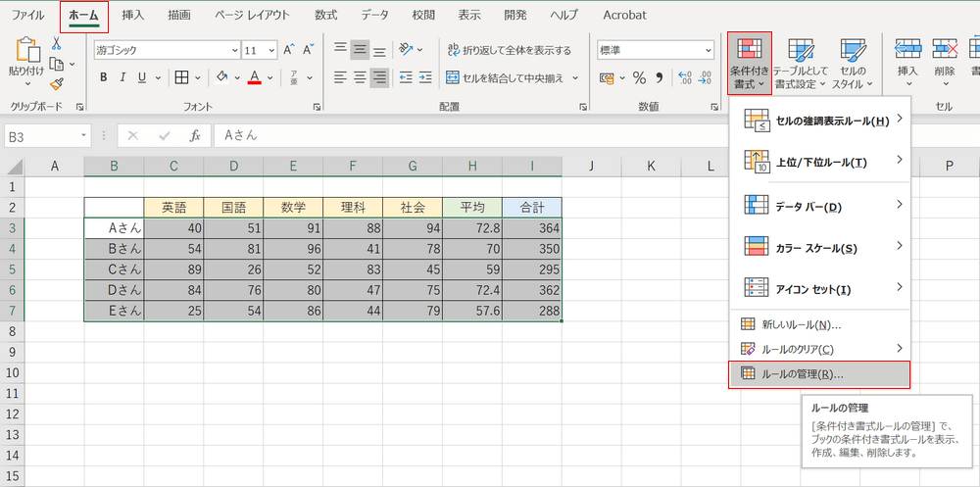Click the 折り返して全体を表示する button
The image size is (980, 487).
(509, 50)
